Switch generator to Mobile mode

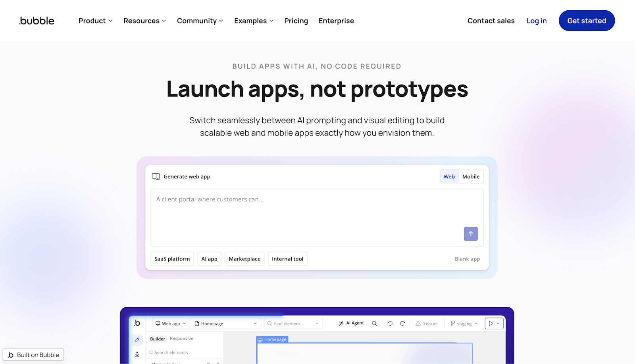[471, 176]
